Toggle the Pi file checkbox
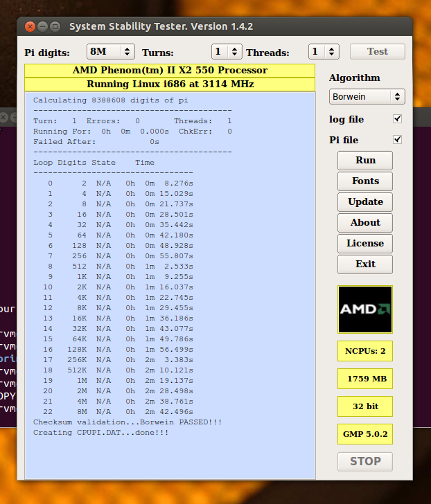Image resolution: width=431 pixels, height=504 pixels. point(397,140)
